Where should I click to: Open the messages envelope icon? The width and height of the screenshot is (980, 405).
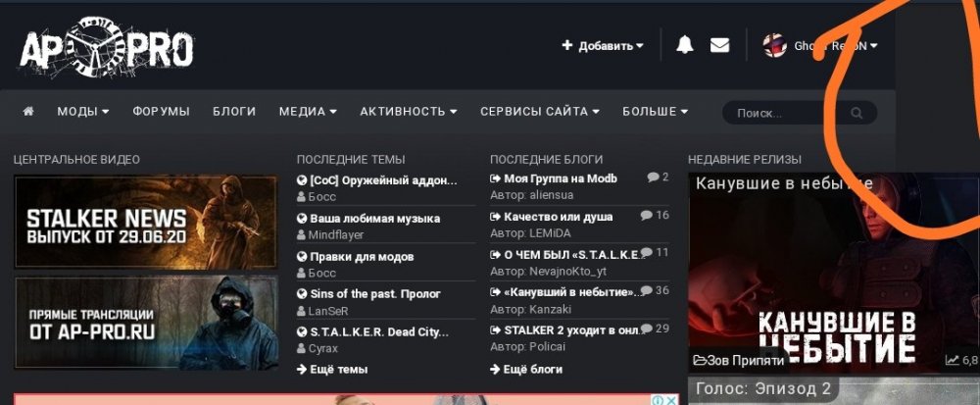pyautogui.click(x=720, y=45)
